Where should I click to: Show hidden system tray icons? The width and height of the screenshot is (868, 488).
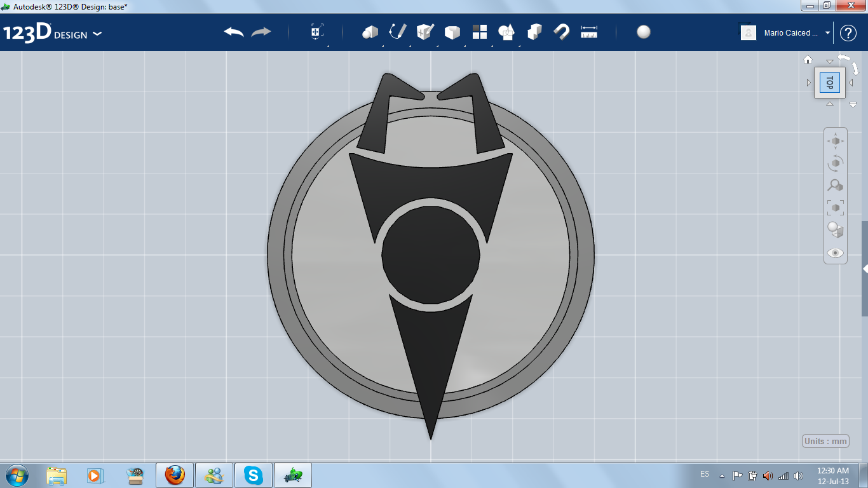722,475
